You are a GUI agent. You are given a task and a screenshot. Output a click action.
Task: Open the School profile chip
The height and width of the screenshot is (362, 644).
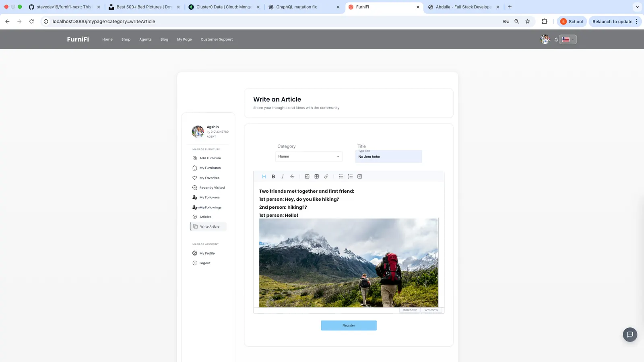pos(572,21)
